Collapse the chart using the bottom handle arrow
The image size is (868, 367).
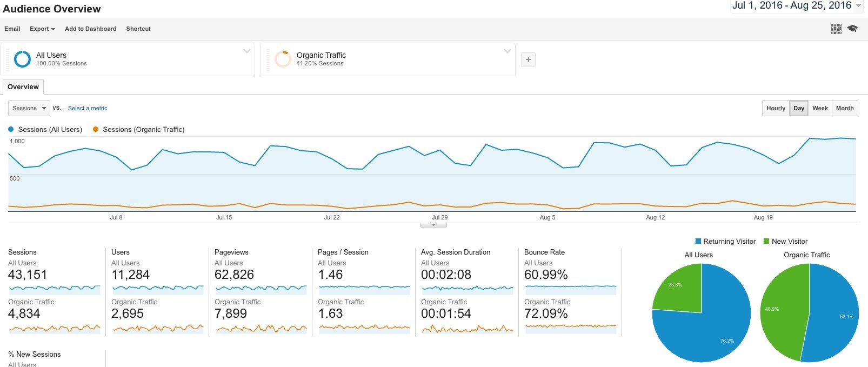coord(433,224)
